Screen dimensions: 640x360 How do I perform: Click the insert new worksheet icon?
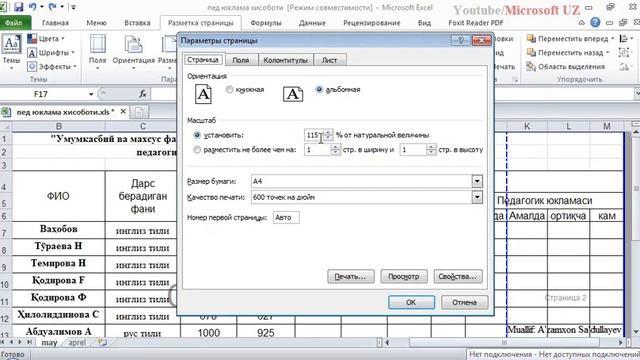pos(102,342)
